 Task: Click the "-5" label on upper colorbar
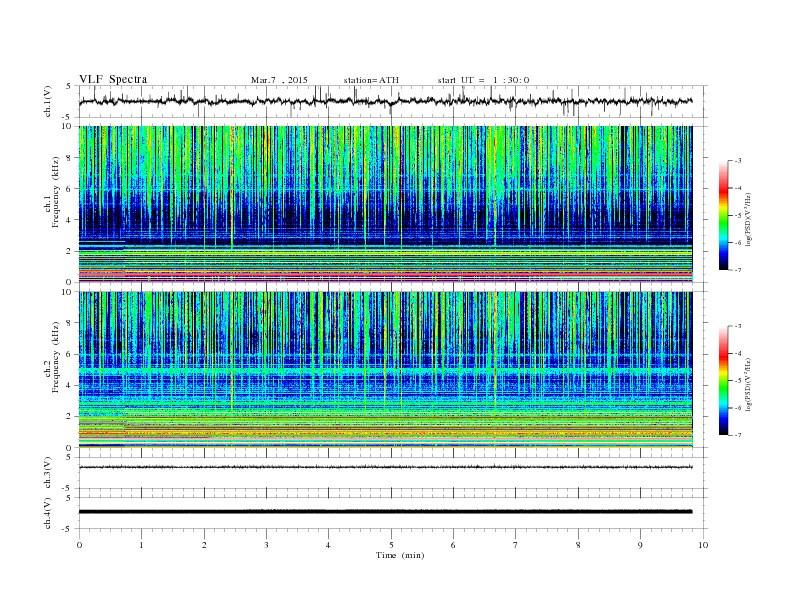pyautogui.click(x=737, y=215)
